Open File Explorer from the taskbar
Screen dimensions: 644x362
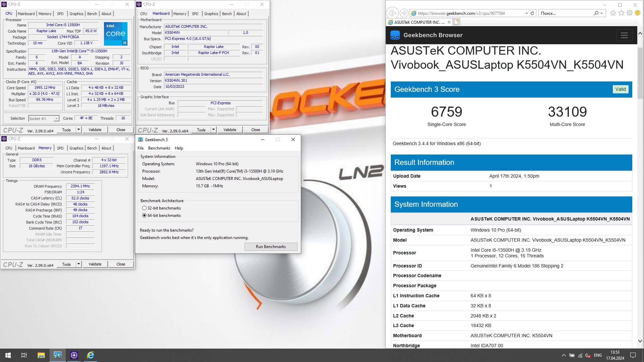coord(41,355)
